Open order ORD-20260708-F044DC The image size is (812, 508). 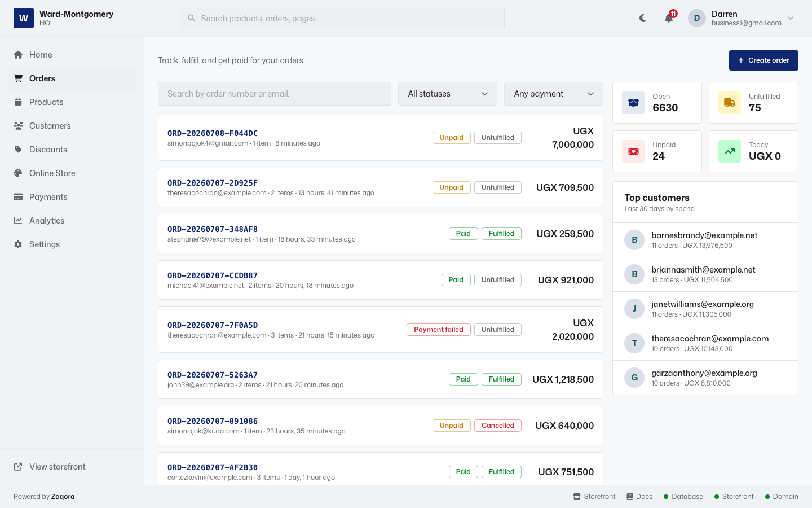coord(213,133)
